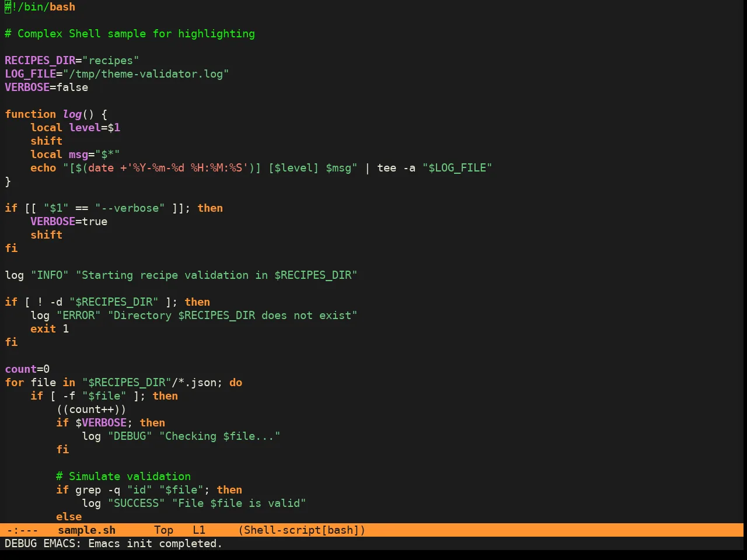Click the VERBOSE=true line
This screenshot has height=560, width=747.
pyautogui.click(x=69, y=222)
